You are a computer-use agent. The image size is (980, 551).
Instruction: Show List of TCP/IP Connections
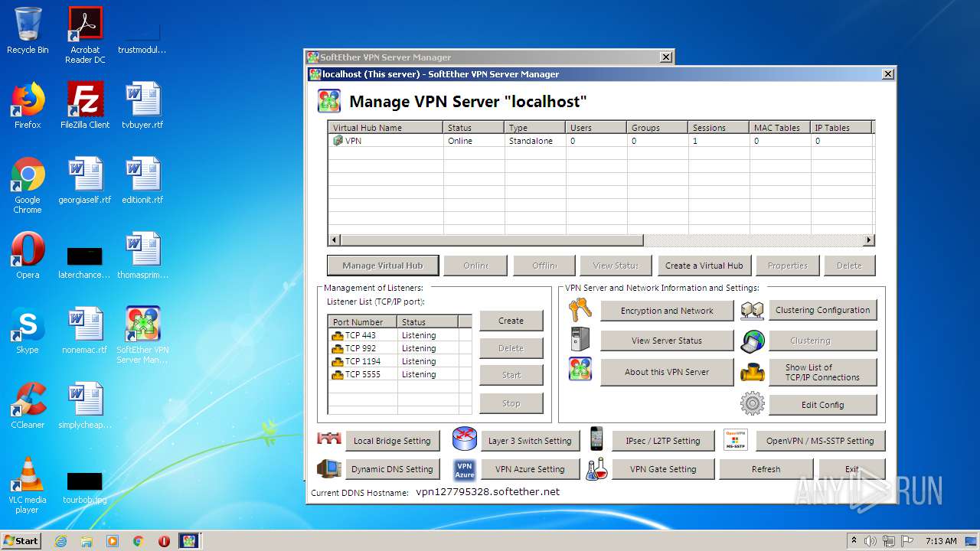coord(823,373)
